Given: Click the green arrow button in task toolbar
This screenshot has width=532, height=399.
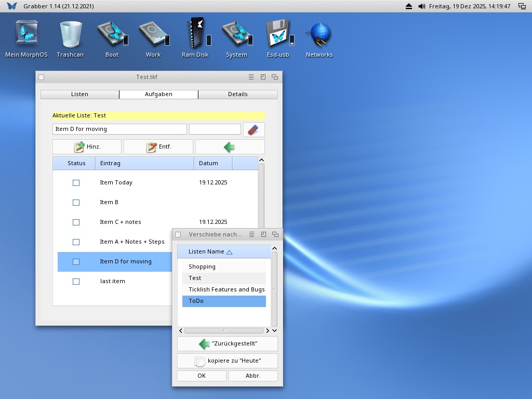Looking at the screenshot, I should pos(230,147).
